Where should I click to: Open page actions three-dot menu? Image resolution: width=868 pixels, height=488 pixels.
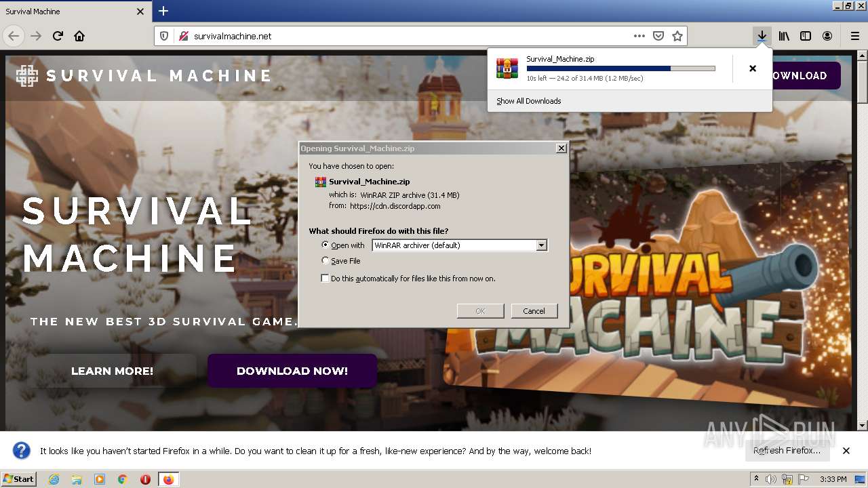pos(639,36)
